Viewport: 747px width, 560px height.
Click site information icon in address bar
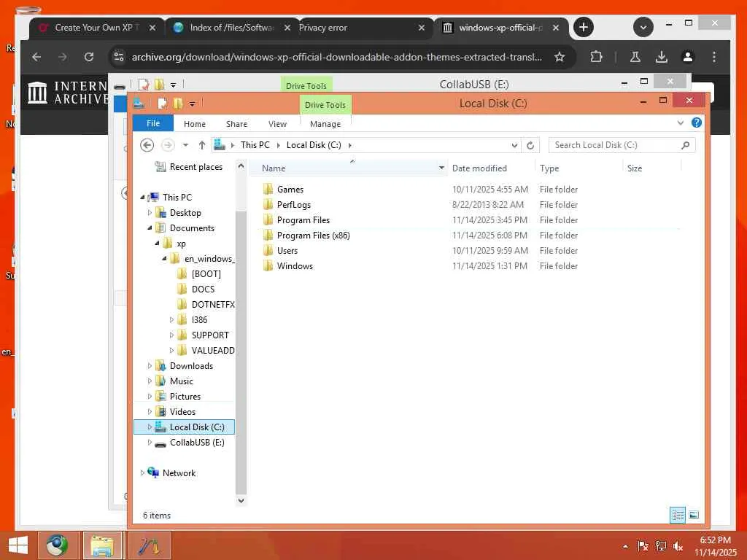pyautogui.click(x=119, y=57)
